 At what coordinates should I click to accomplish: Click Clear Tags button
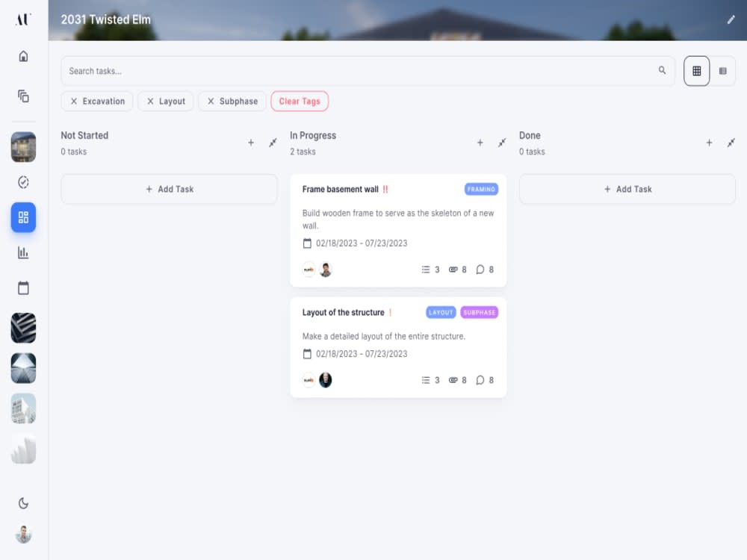point(300,102)
